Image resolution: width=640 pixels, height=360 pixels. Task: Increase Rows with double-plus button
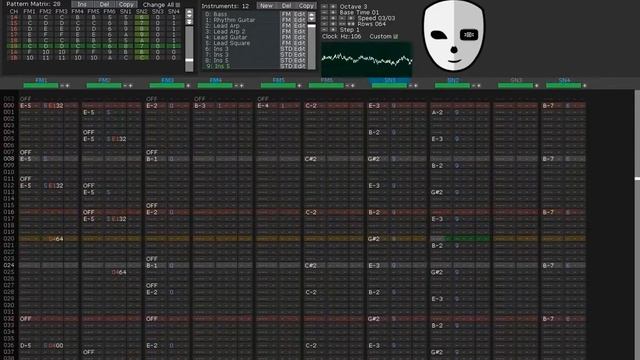point(351,24)
